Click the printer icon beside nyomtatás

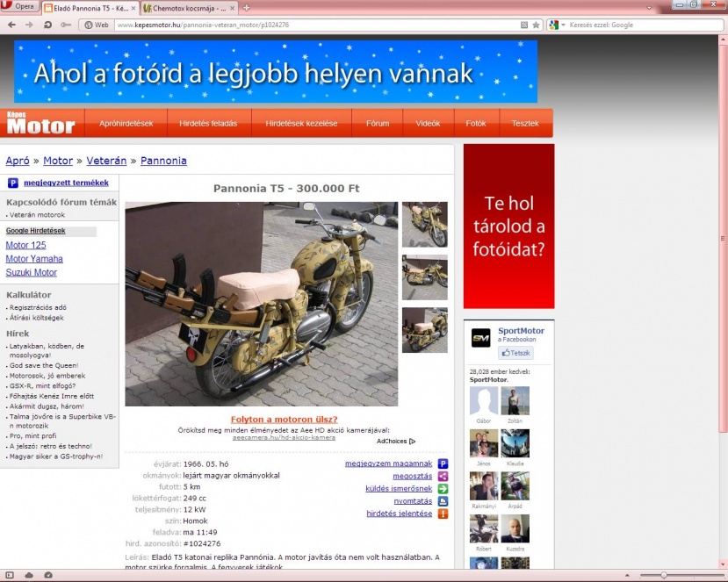(x=443, y=501)
